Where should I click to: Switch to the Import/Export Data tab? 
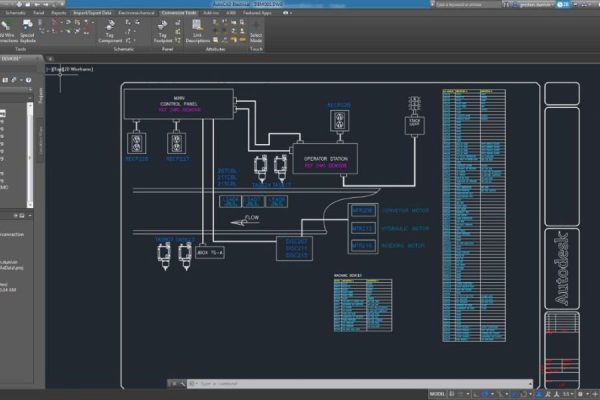point(93,13)
